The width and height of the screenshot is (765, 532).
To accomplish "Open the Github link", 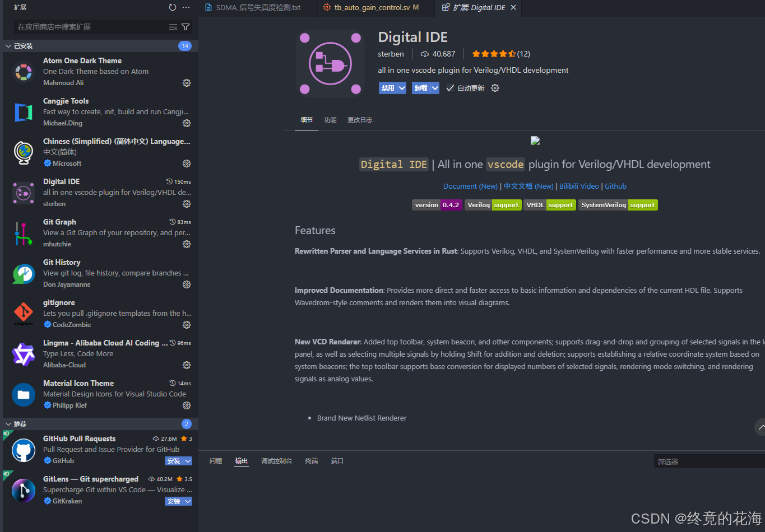I will pyautogui.click(x=615, y=186).
